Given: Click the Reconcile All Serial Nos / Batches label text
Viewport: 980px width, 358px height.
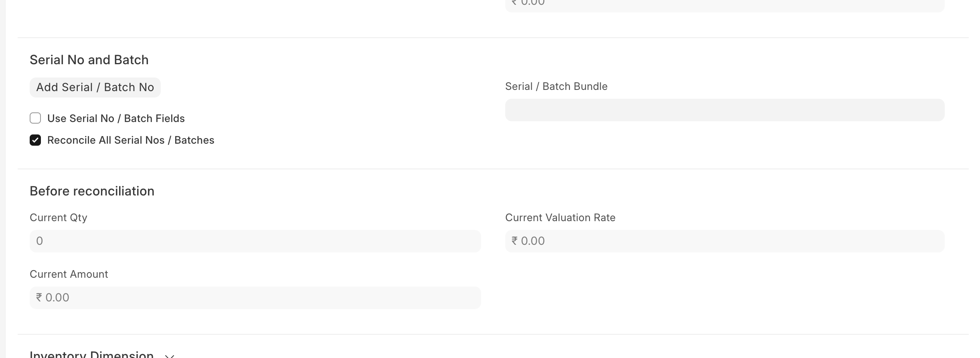Looking at the screenshot, I should pyautogui.click(x=131, y=140).
